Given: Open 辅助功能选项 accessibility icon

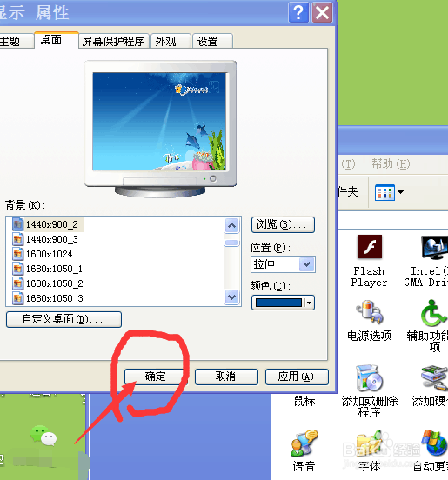Looking at the screenshot, I should click(433, 313).
